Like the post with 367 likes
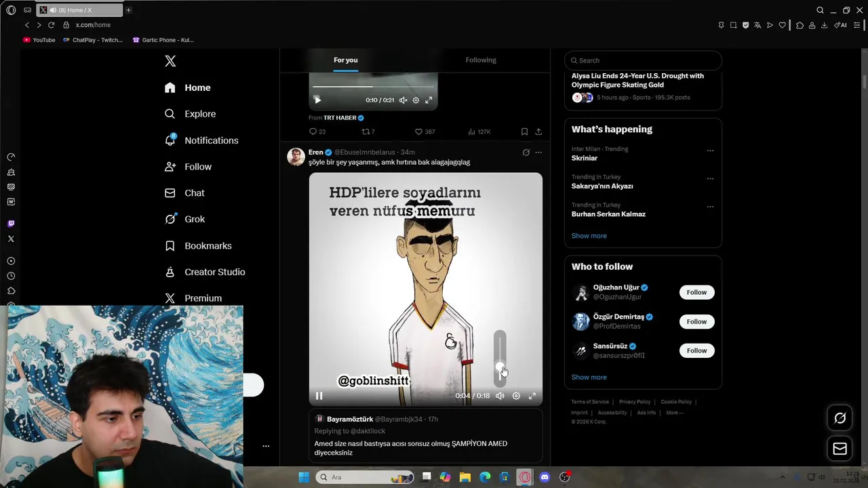 click(425, 131)
